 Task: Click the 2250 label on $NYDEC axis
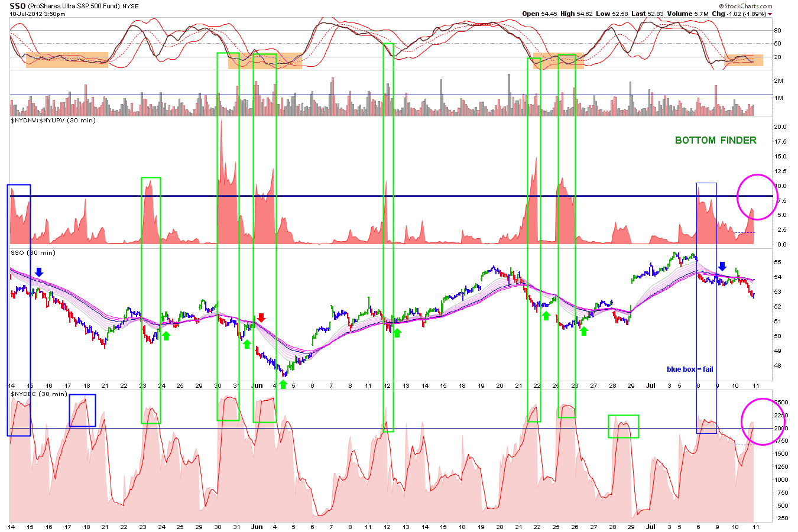(781, 416)
